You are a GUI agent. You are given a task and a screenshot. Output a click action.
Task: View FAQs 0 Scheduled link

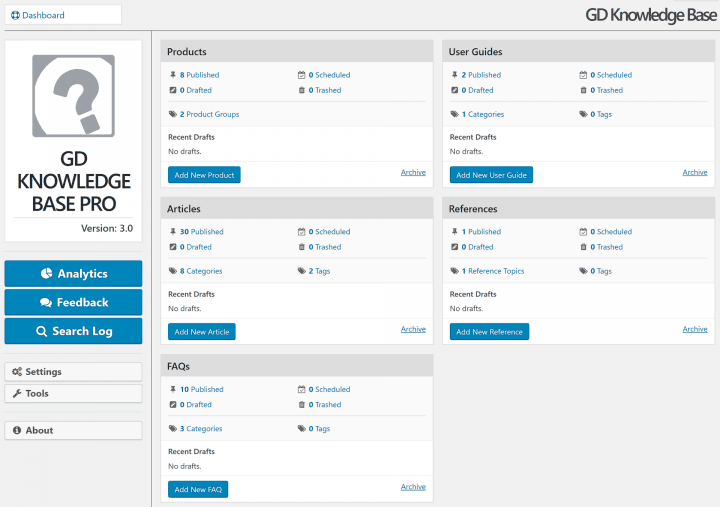[x=329, y=389]
